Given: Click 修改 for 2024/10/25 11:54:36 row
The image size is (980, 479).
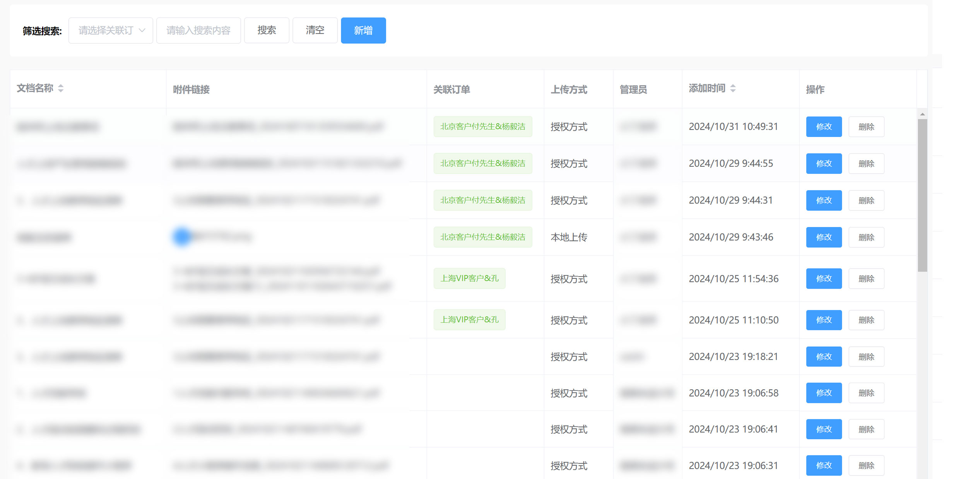Looking at the screenshot, I should coord(824,279).
